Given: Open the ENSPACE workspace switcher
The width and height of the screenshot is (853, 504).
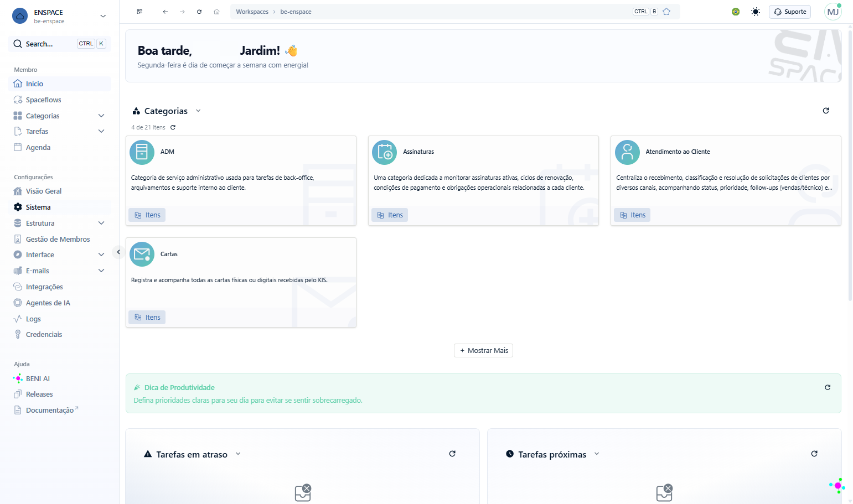Looking at the screenshot, I should click(x=60, y=16).
